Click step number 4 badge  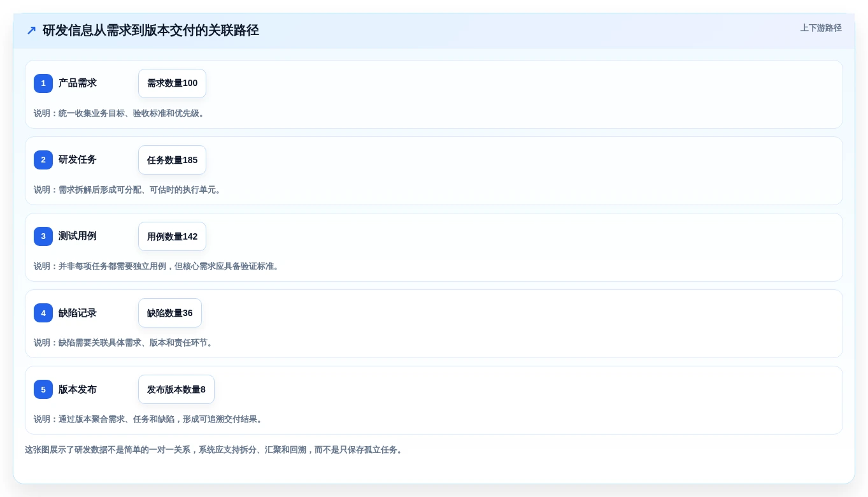43,313
